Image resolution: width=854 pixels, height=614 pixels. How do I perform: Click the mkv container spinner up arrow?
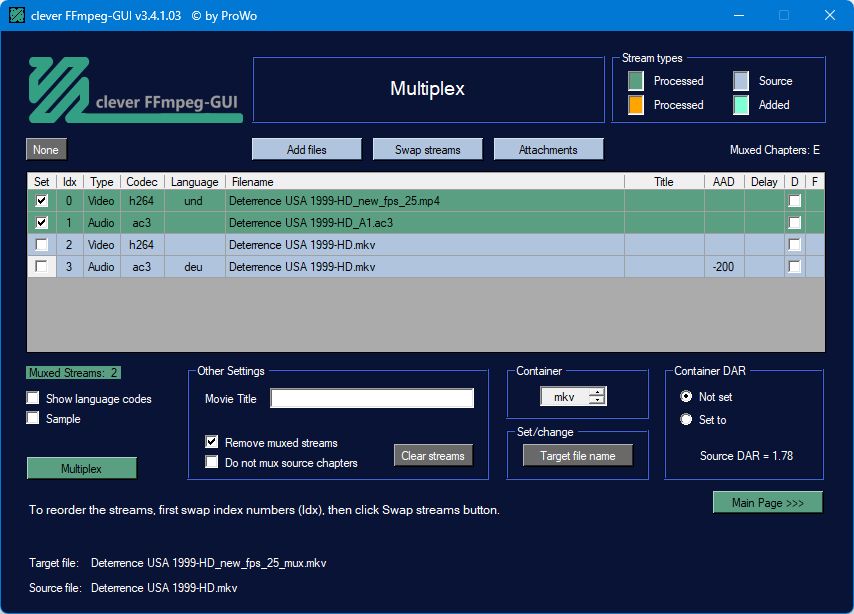pyautogui.click(x=597, y=393)
